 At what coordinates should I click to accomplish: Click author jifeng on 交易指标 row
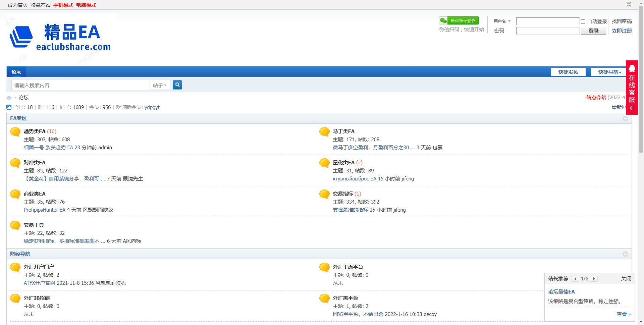click(x=399, y=210)
